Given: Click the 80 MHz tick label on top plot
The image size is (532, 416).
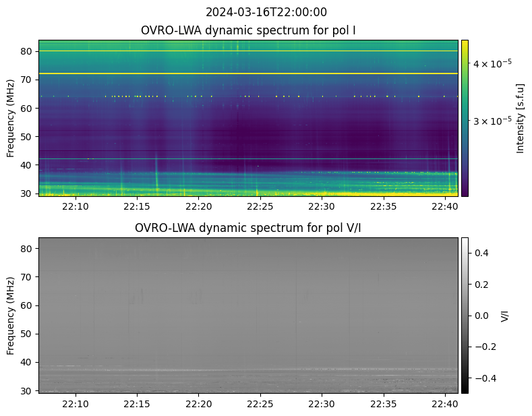Looking at the screenshot, I should [28, 51].
